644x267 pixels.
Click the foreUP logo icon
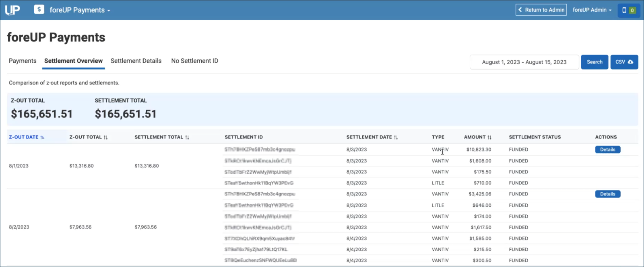pyautogui.click(x=12, y=10)
